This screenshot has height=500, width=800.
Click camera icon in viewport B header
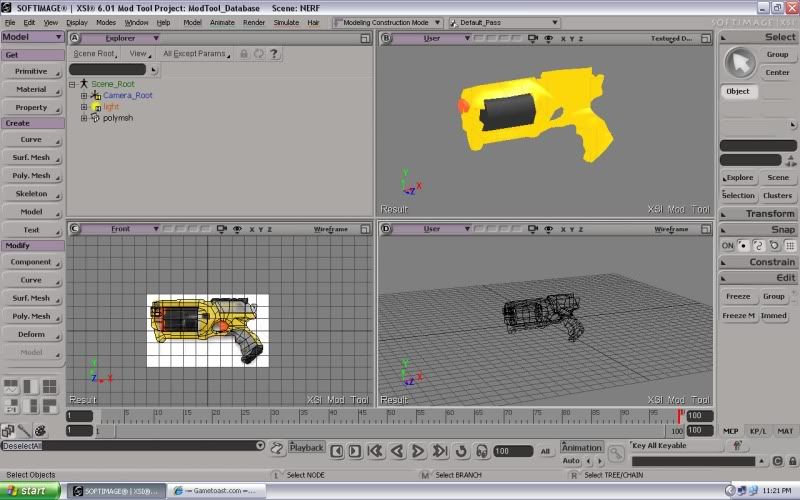533,38
